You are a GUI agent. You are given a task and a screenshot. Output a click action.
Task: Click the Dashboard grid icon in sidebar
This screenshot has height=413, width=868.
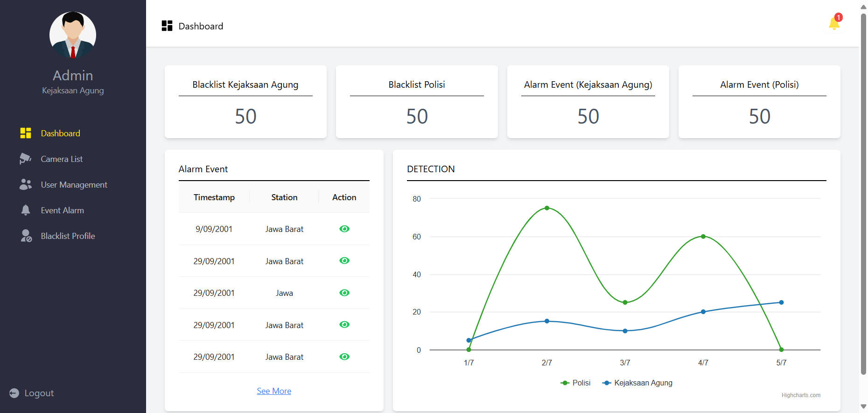coord(26,133)
